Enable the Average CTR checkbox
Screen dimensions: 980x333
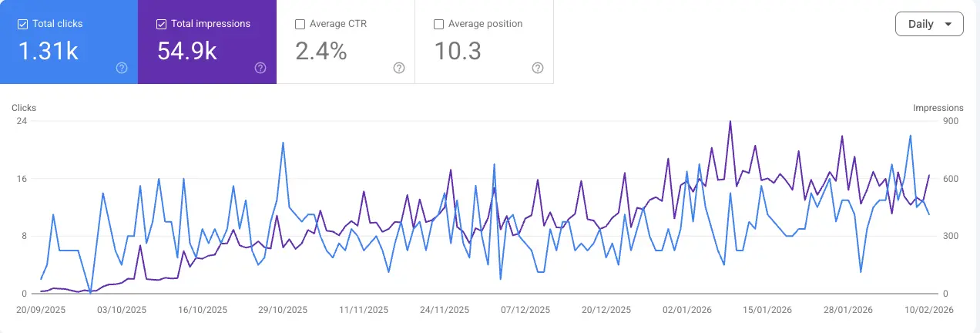pos(300,24)
